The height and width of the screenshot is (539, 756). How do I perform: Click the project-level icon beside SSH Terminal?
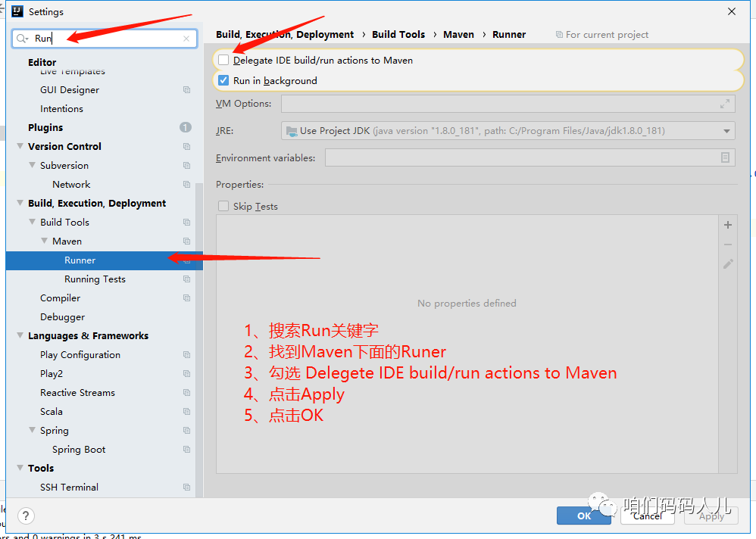[x=186, y=488]
